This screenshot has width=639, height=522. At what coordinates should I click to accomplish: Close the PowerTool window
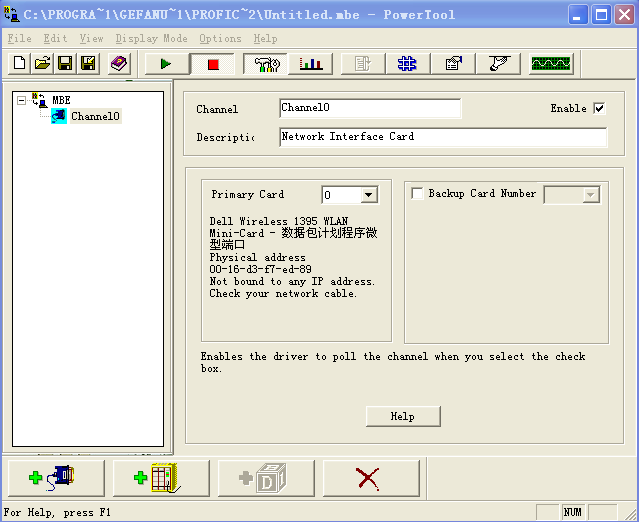624,15
